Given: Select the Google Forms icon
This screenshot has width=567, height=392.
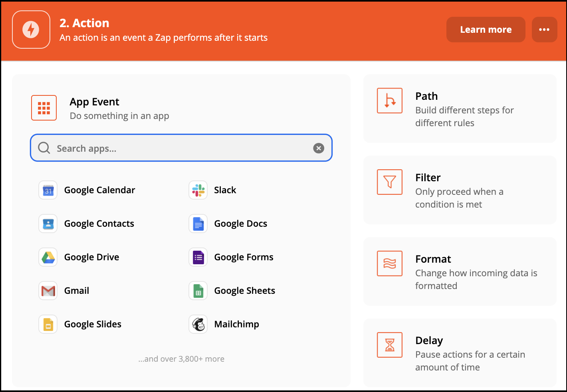Looking at the screenshot, I should (198, 257).
